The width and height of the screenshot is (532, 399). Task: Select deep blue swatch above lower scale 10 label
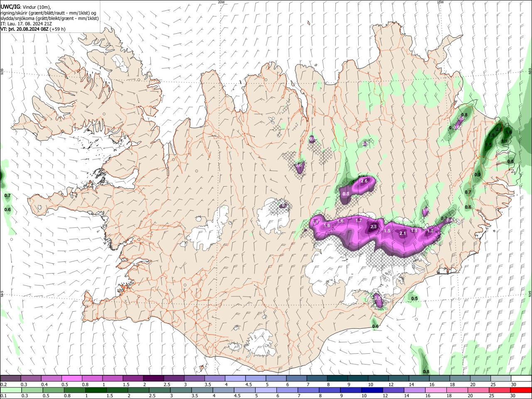tap(372, 390)
